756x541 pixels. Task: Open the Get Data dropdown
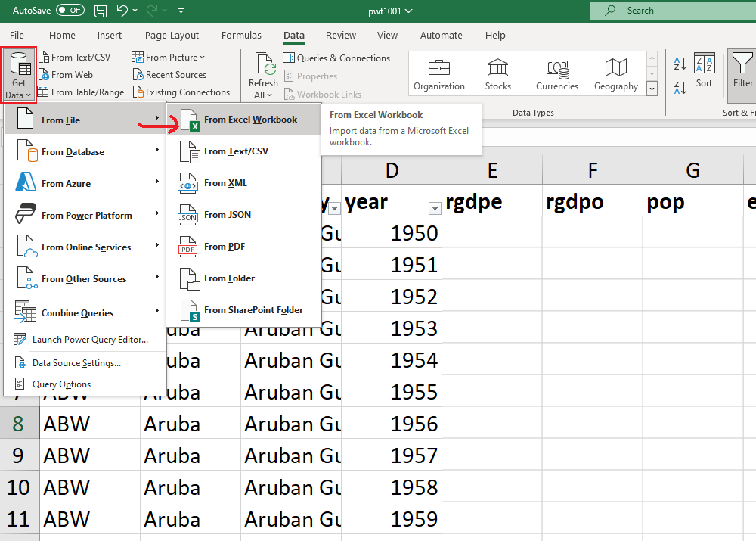point(19,76)
